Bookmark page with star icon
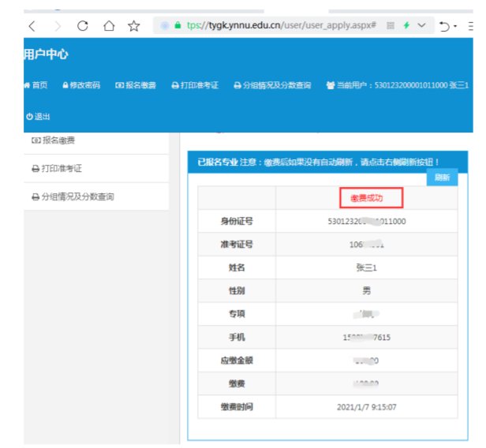This screenshot has height=448, width=486. coord(134,25)
